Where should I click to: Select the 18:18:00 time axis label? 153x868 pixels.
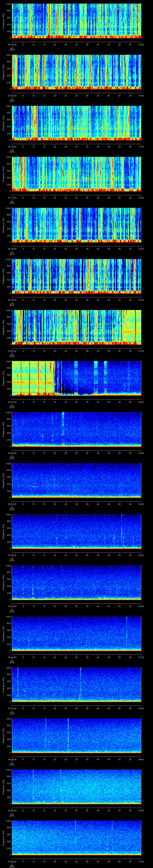(12, 249)
